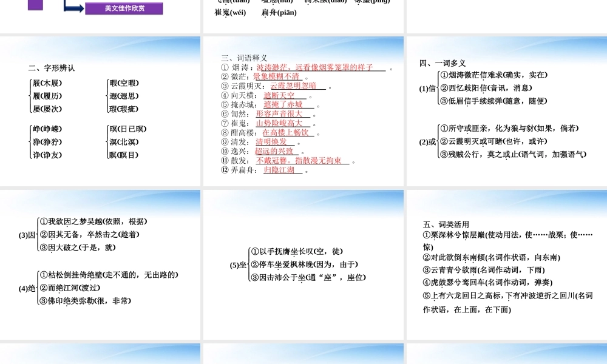The width and height of the screenshot is (607, 364).
Task: Click the line ①栗深林兮惊层巅
Action: pyautogui.click(x=507, y=241)
